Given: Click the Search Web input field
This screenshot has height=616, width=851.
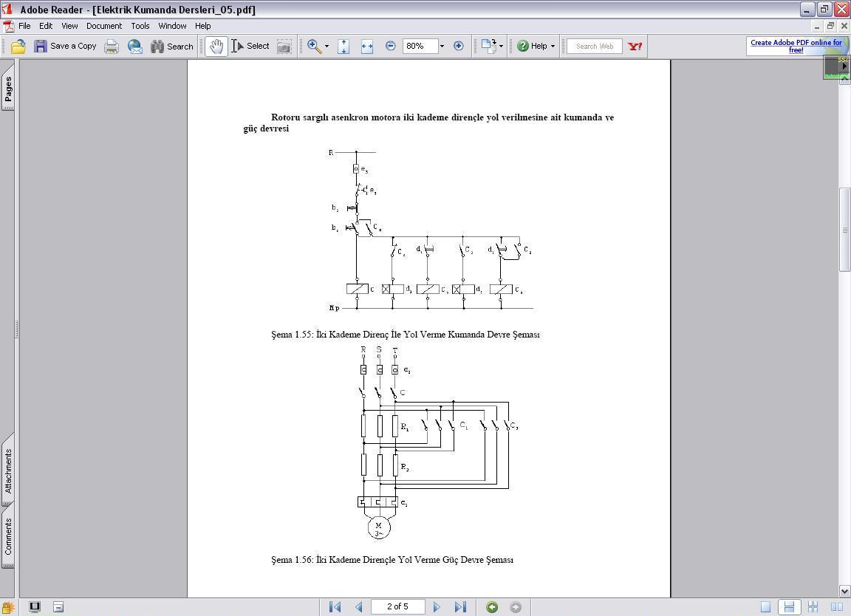Looking at the screenshot, I should [595, 46].
